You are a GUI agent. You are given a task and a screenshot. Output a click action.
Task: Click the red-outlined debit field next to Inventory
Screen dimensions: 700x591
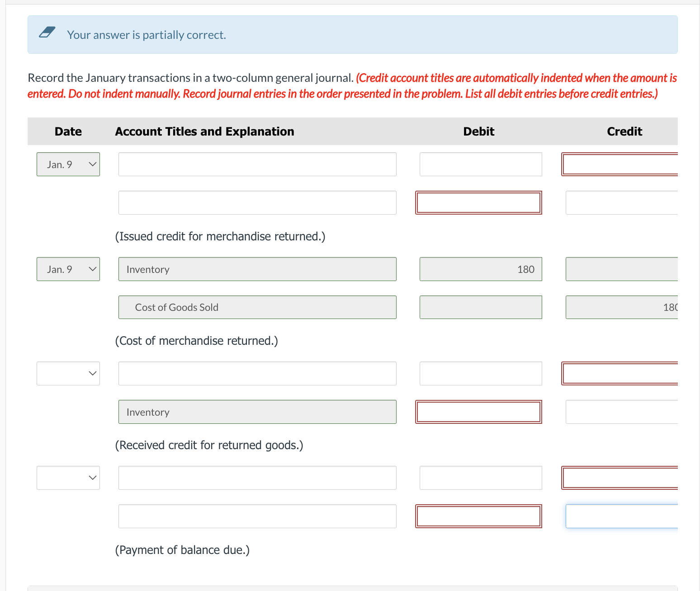(478, 412)
